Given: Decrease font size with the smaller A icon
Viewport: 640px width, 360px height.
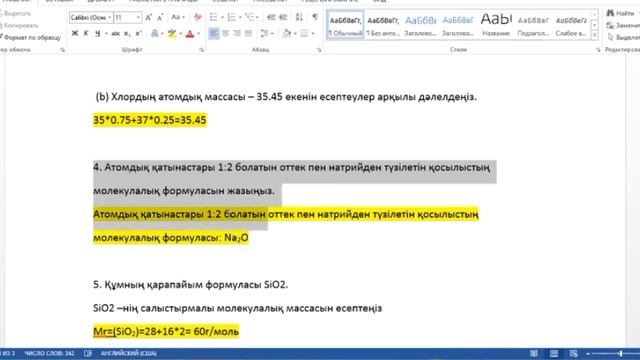Looking at the screenshot, I should (x=160, y=17).
